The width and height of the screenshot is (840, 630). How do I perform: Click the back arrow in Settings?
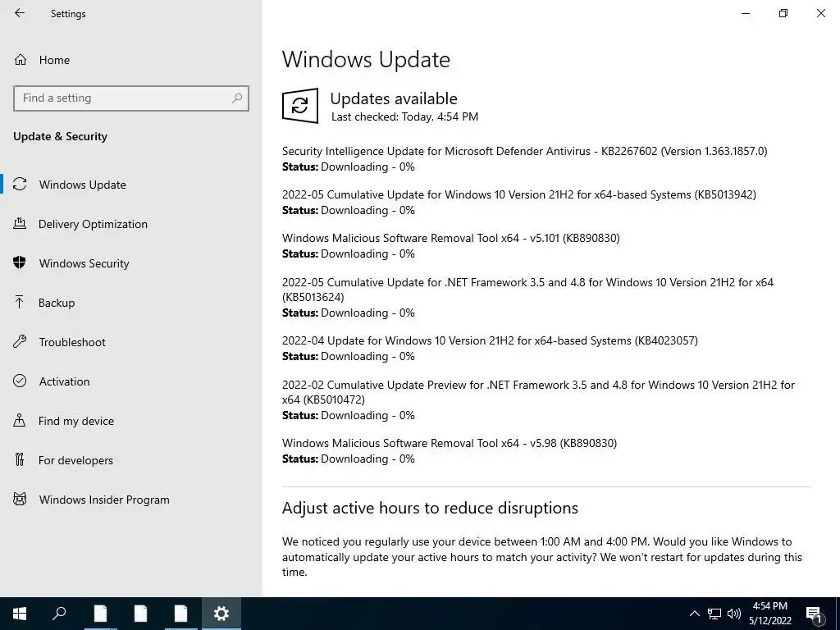coord(20,13)
